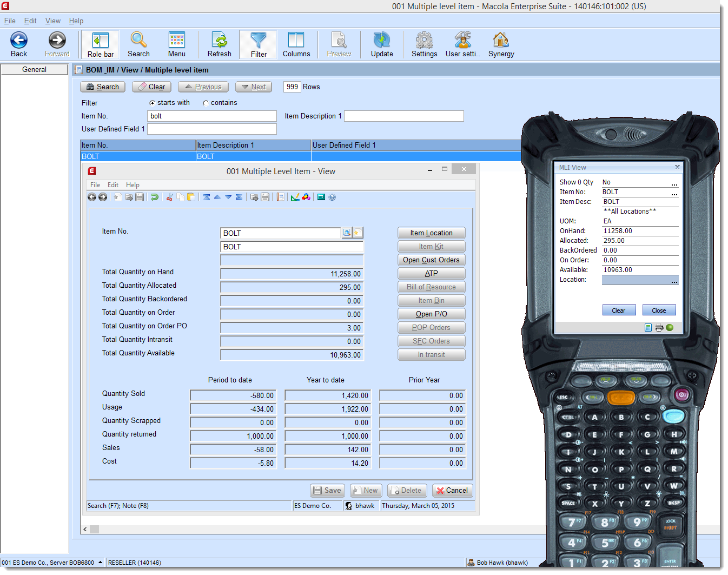Click the Item No. filter field containing 'bolt'
This screenshot has height=575, width=728.
[212, 116]
